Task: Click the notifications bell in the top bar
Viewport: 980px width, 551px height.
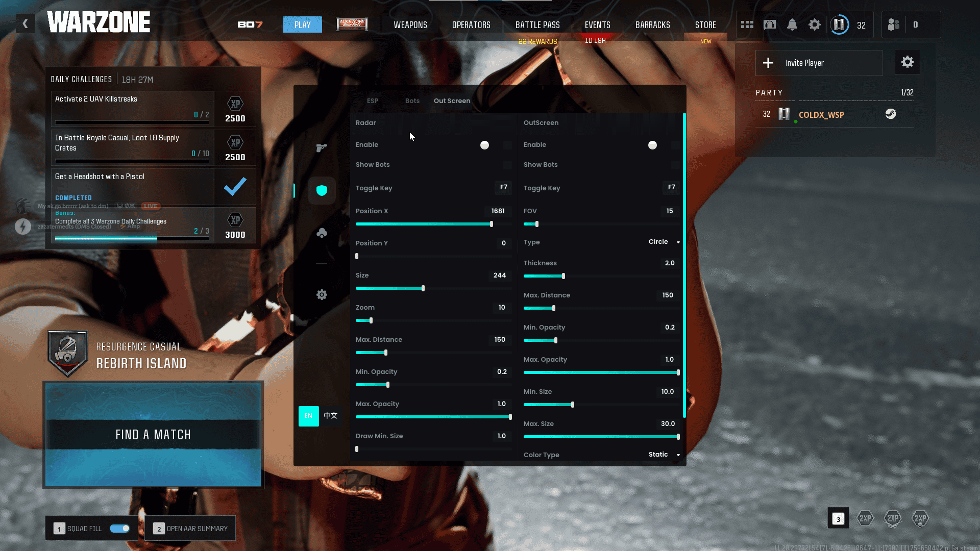Action: (792, 24)
